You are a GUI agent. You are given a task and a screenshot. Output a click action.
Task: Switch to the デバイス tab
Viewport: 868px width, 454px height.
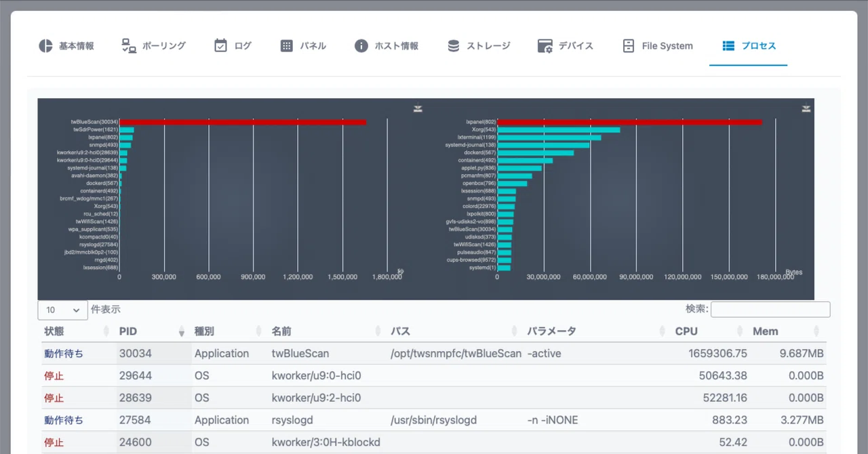pos(566,46)
